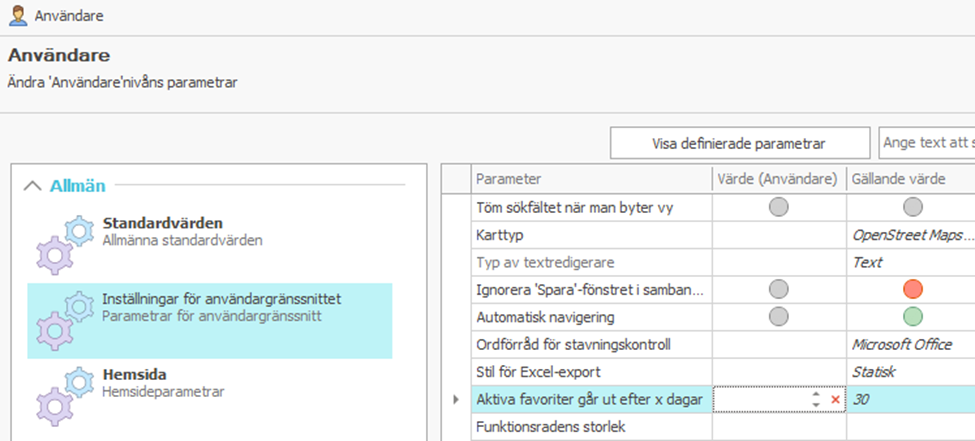Viewport: 975px width, 441px height.
Task: Click the Parameter column header
Action: [x=590, y=179]
